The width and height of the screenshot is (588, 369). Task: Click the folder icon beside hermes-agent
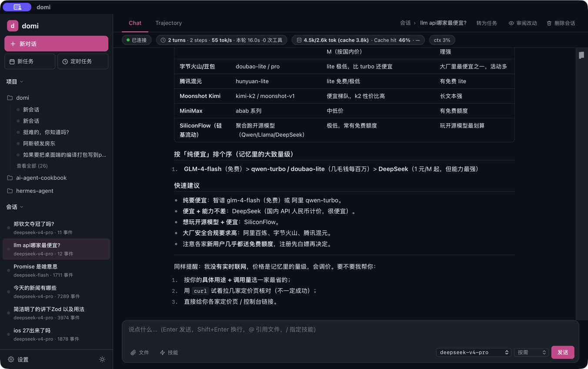click(x=10, y=191)
